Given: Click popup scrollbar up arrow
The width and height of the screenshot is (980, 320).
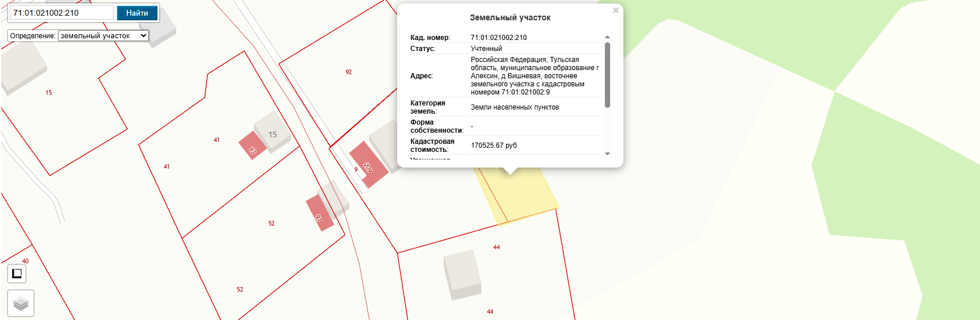Looking at the screenshot, I should coord(607,37).
